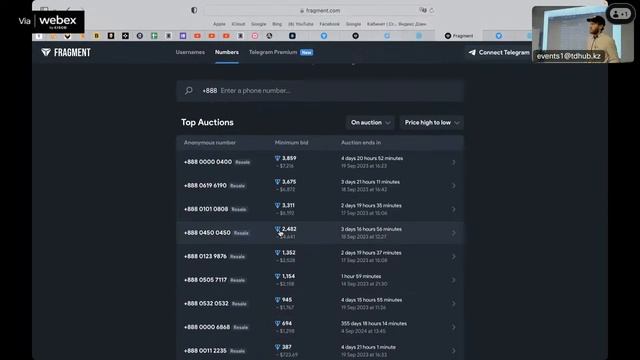
Task: Open the Apple bookmark
Action: [219, 24]
